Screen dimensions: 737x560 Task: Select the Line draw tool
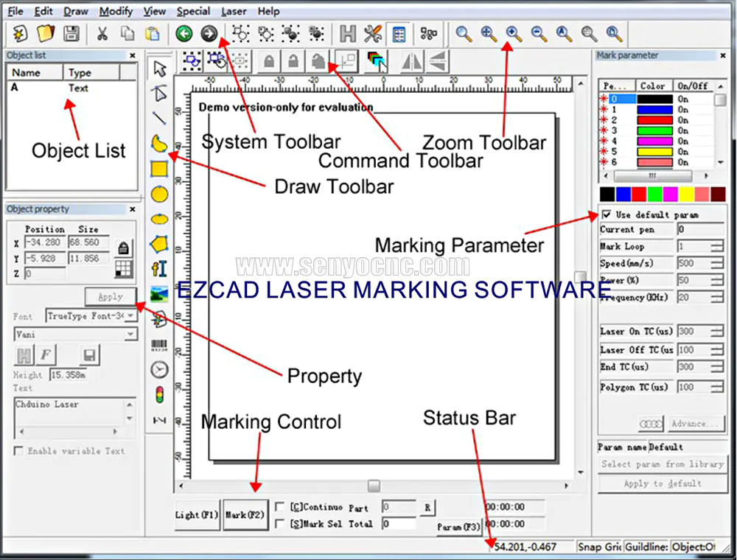click(159, 118)
